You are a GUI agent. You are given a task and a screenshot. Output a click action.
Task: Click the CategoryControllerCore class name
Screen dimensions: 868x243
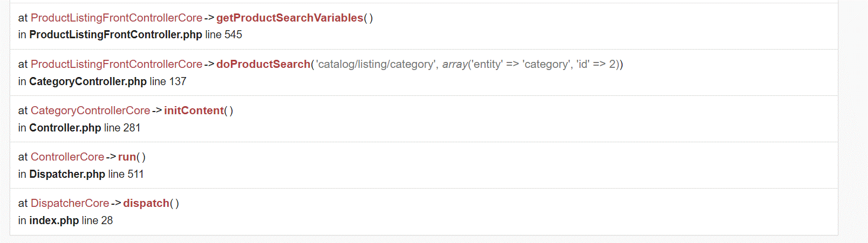(x=90, y=110)
